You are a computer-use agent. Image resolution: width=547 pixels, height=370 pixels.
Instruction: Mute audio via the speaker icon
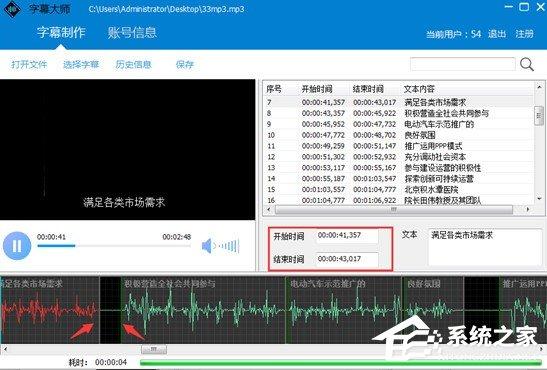pyautogui.click(x=207, y=246)
